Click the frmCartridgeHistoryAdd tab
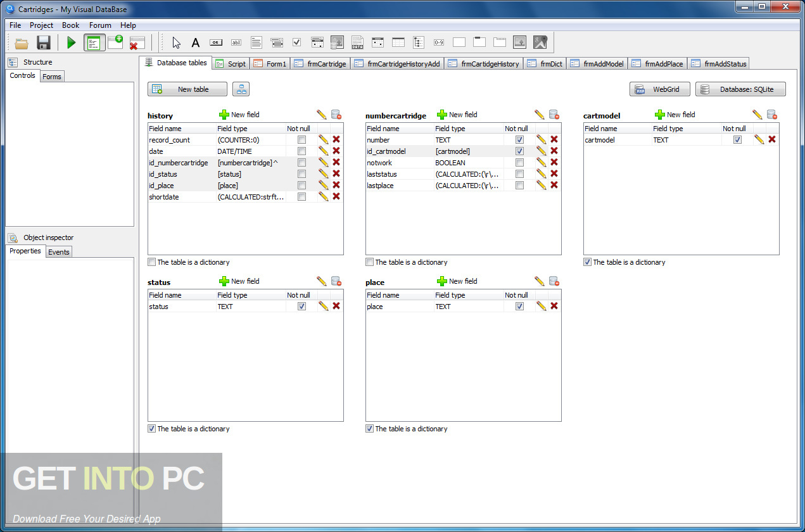Screen dimensions: 805x532 (398, 63)
